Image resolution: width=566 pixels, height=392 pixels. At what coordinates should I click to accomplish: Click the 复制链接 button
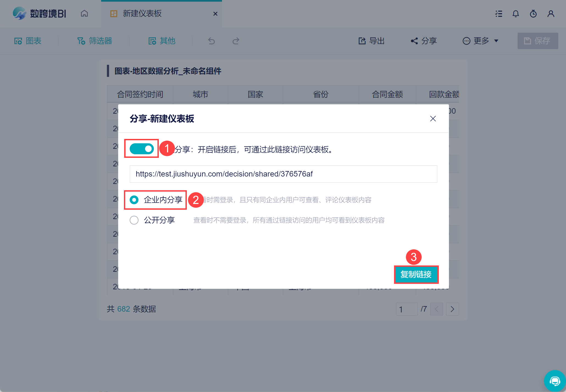click(x=416, y=274)
